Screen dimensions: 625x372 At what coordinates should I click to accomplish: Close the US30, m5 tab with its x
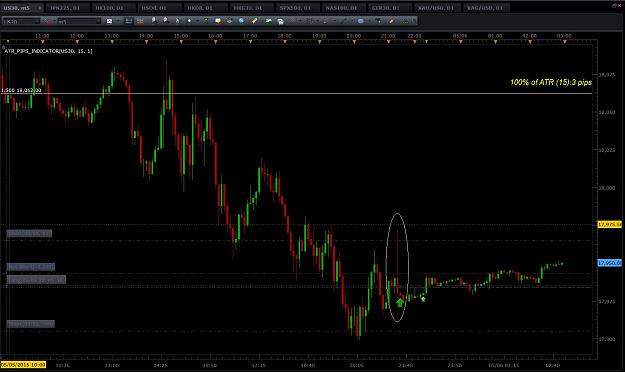tap(39, 8)
